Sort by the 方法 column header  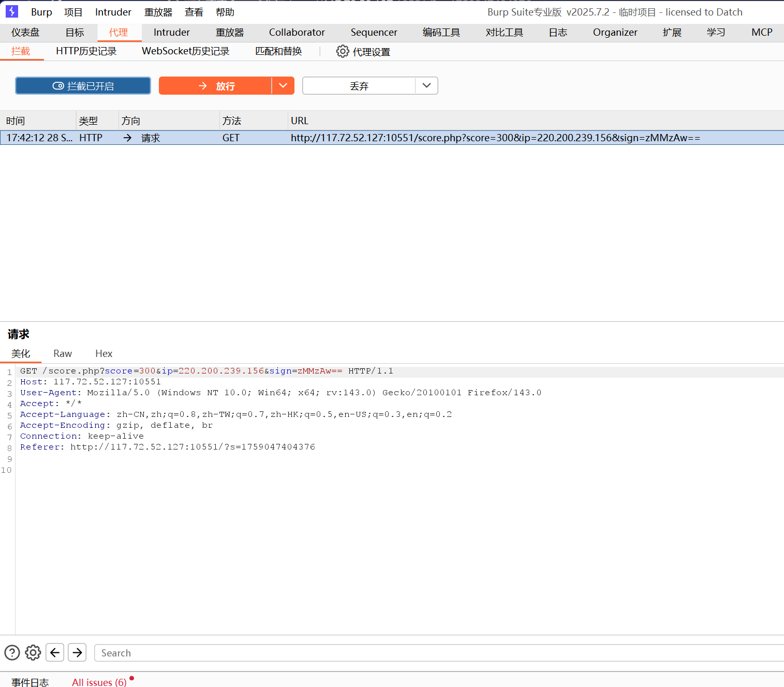tap(254, 121)
